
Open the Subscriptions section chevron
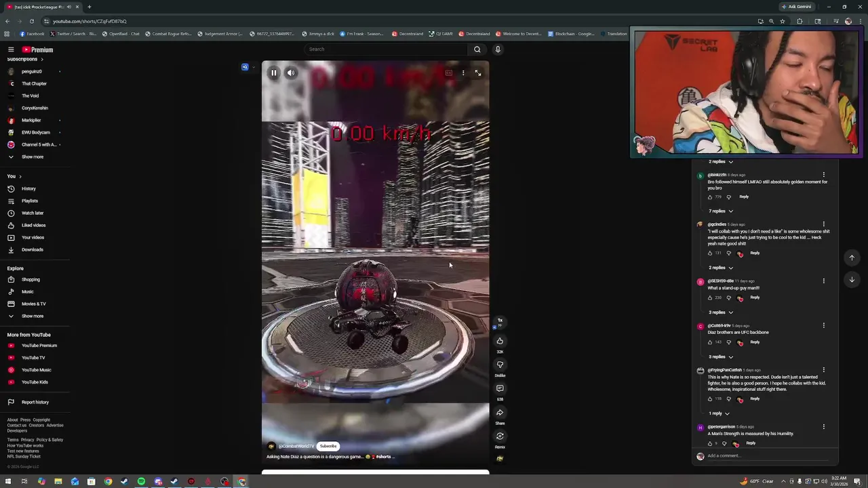point(41,59)
